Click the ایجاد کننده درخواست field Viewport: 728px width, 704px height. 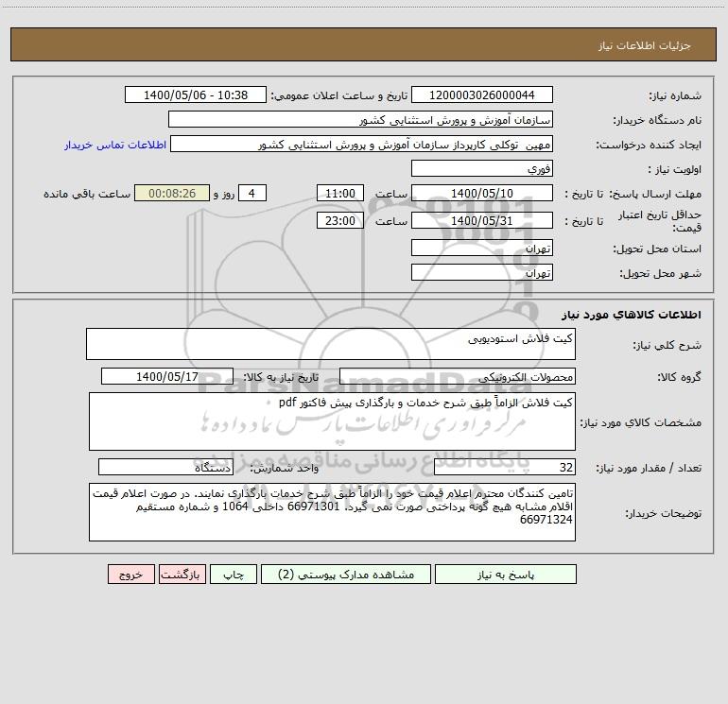pos(362,144)
